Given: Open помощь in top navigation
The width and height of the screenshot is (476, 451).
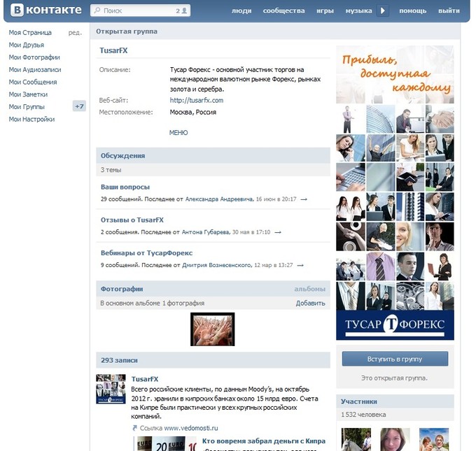Looking at the screenshot, I should (413, 11).
